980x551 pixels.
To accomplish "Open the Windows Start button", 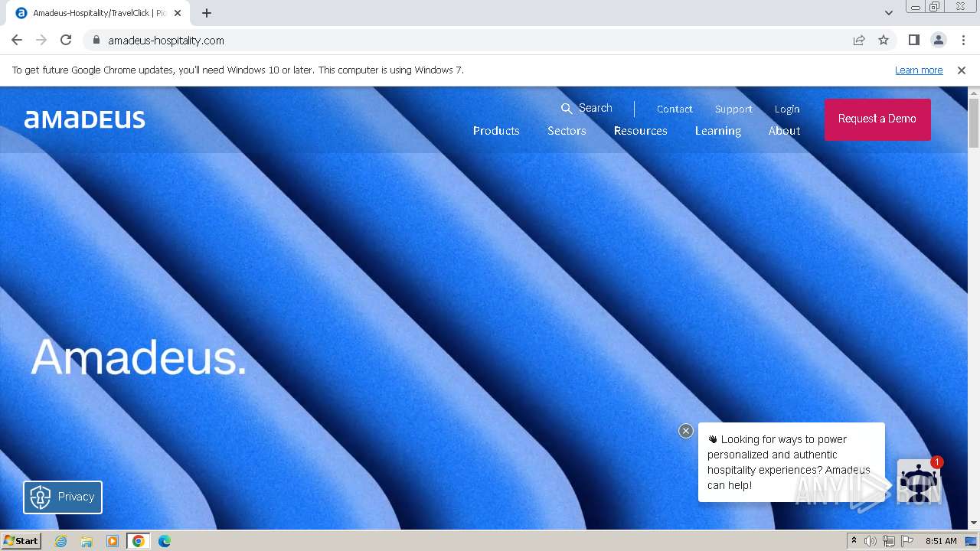I will 21,541.
